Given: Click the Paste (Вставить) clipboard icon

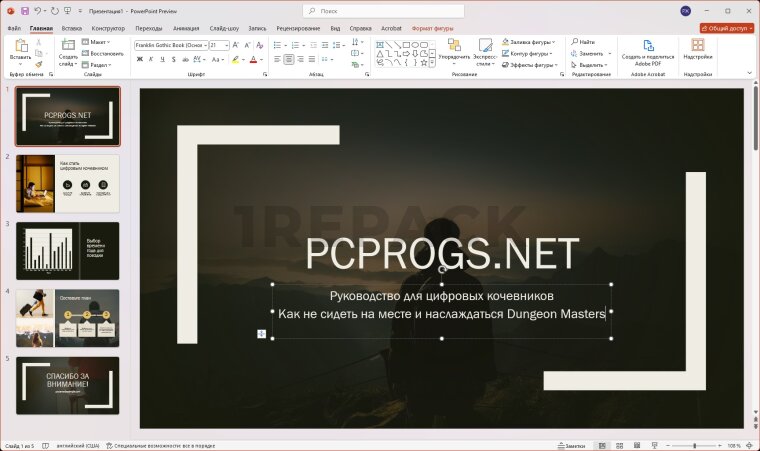Looking at the screenshot, I should [x=20, y=49].
